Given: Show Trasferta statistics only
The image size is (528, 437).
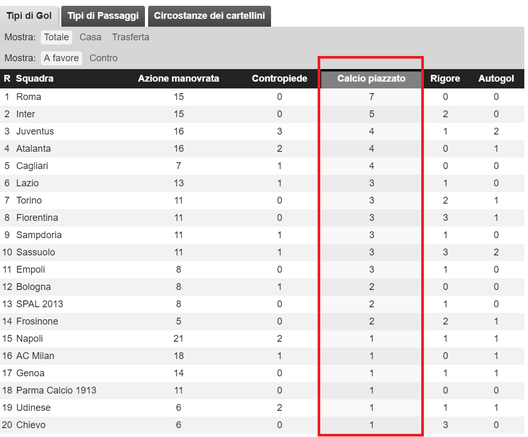Looking at the screenshot, I should pos(131,37).
